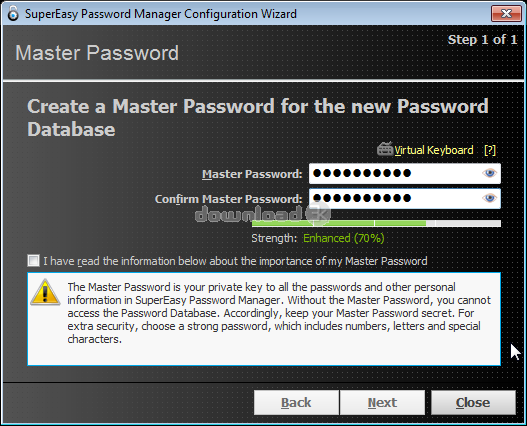Click the Master Password information text box
This screenshot has width=527, height=426.
pos(264,319)
